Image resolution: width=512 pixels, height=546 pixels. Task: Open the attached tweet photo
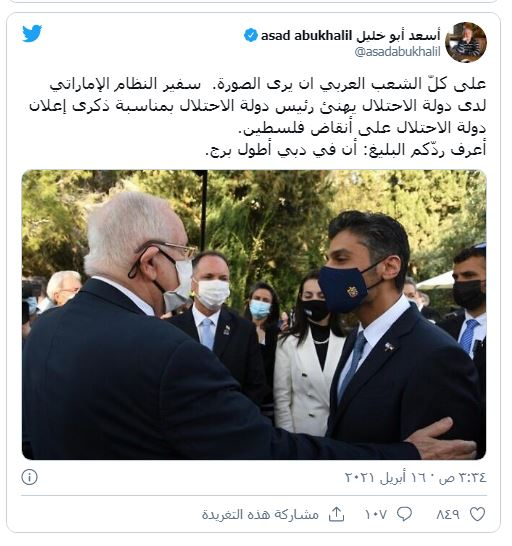[254, 315]
